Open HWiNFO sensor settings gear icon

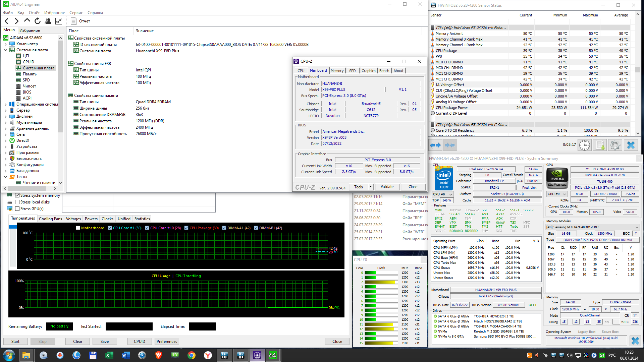(x=615, y=145)
